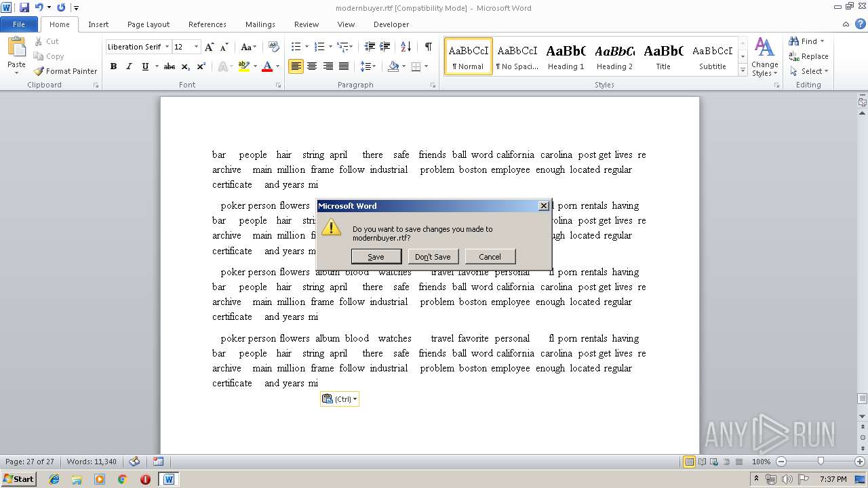Open Google Chrome from the taskbar
Image resolution: width=868 pixels, height=488 pixels.
[x=122, y=479]
